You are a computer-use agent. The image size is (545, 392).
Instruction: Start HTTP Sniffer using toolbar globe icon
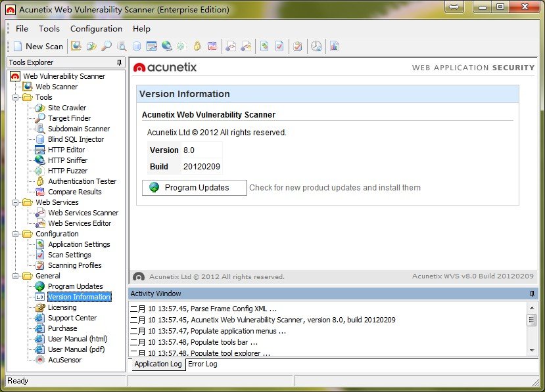coord(167,46)
